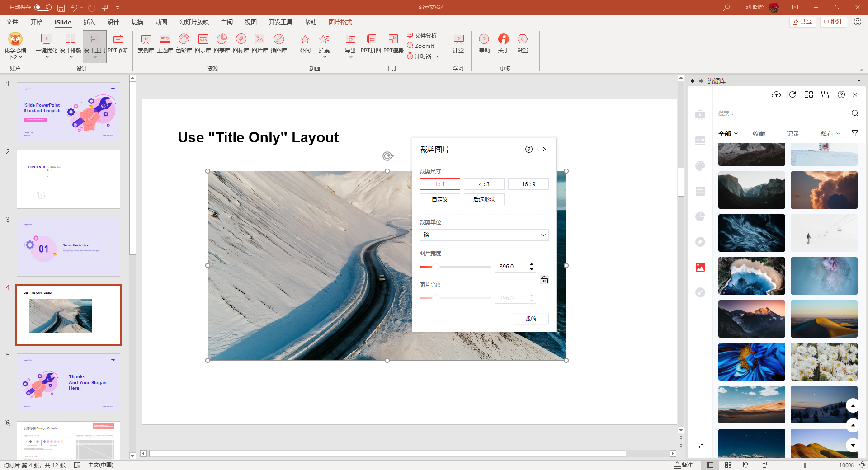Open the 私有 dropdown in 资源库
This screenshot has width=868, height=470.
coord(830,134)
